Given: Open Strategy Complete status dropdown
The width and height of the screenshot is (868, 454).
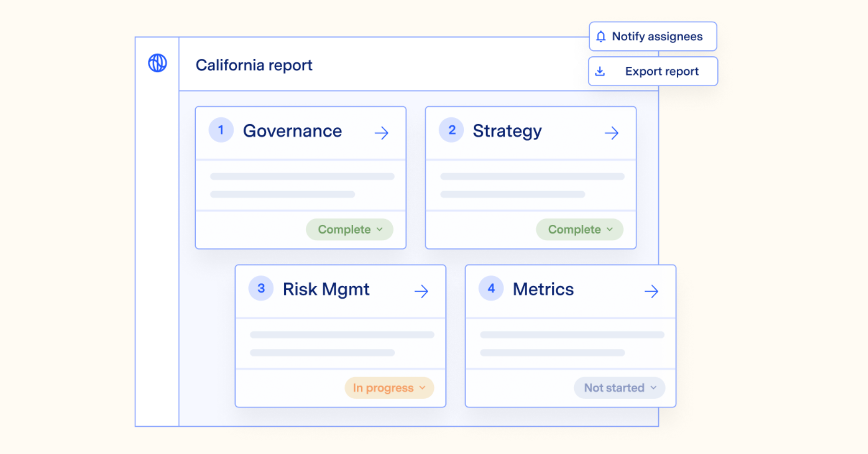Looking at the screenshot, I should 580,229.
